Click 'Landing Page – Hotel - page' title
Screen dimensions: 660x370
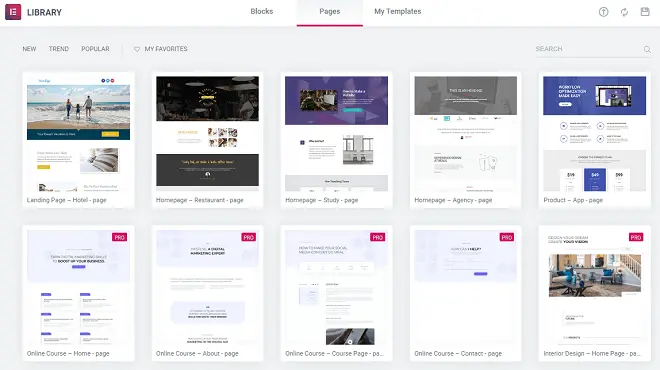pos(67,200)
